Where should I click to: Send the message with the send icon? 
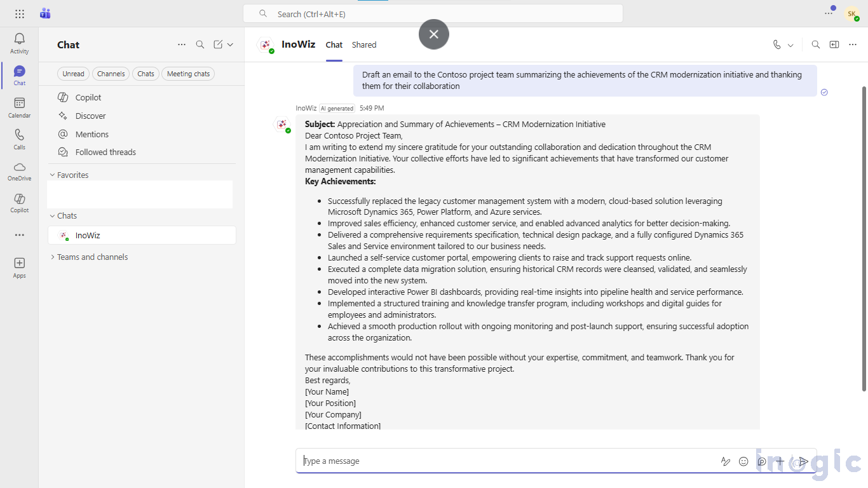[x=803, y=461]
